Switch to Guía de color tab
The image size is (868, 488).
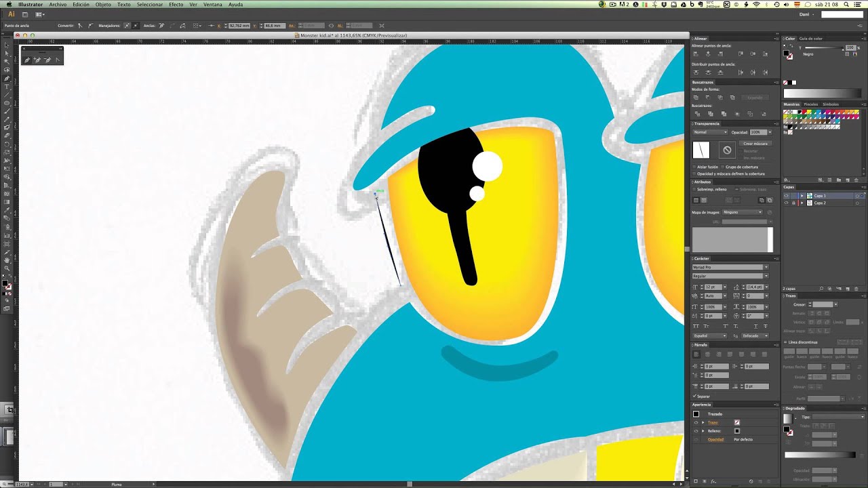click(x=810, y=39)
